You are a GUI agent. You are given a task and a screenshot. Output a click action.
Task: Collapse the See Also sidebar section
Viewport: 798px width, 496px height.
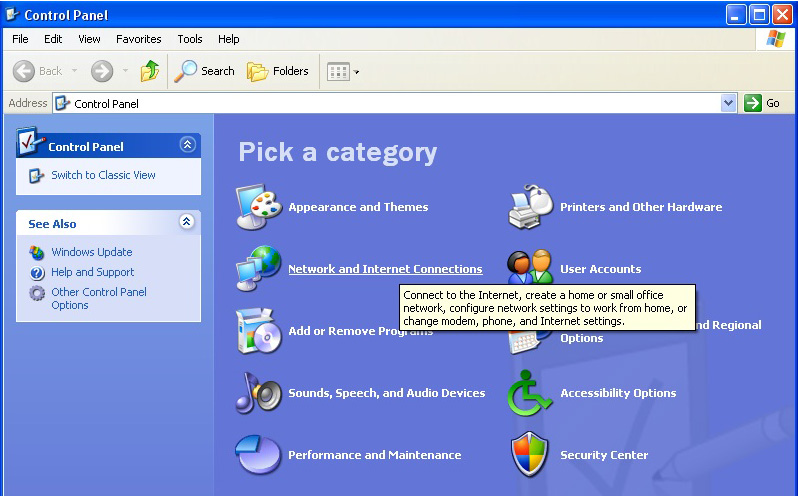pos(187,222)
